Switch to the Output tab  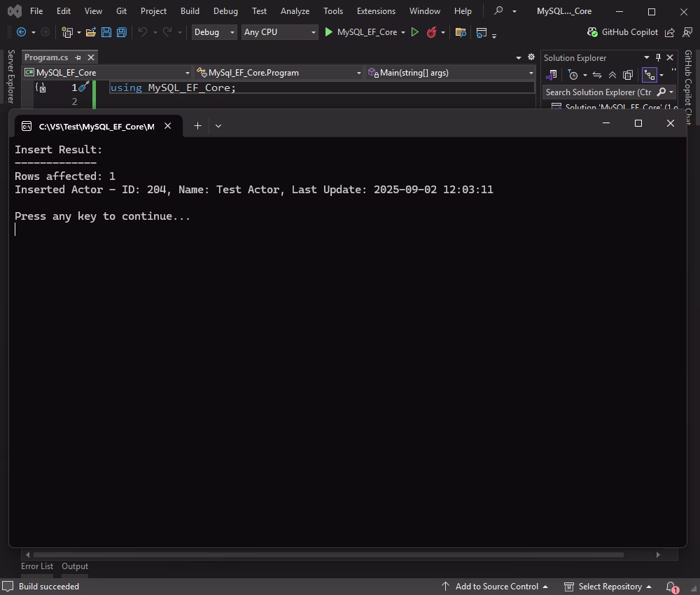(x=75, y=566)
